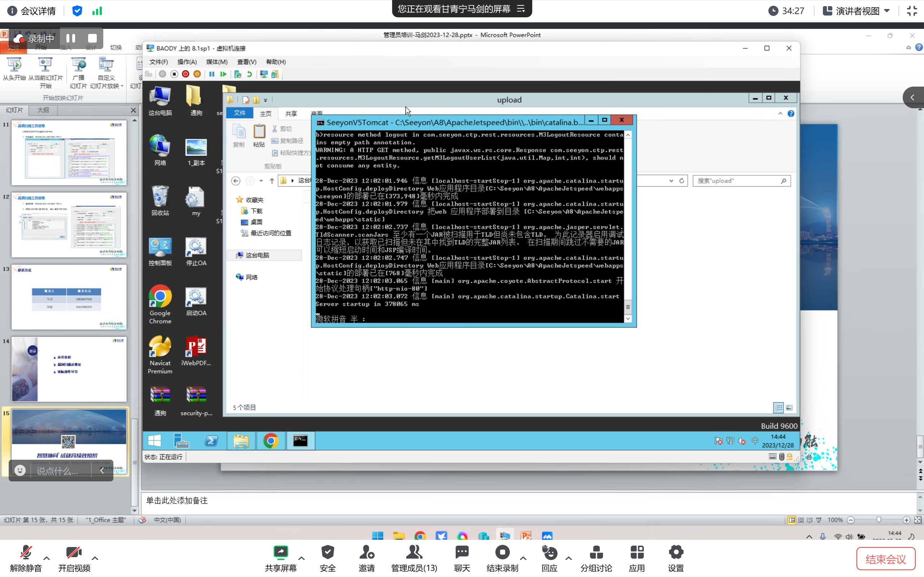Select slide 13 thumbnail
The width and height of the screenshot is (924, 577).
69,297
